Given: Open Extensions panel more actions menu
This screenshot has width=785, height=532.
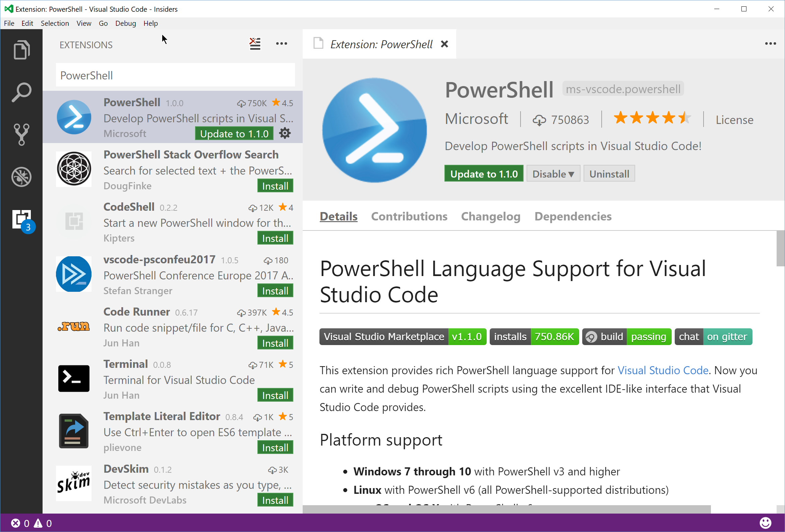Looking at the screenshot, I should (281, 44).
